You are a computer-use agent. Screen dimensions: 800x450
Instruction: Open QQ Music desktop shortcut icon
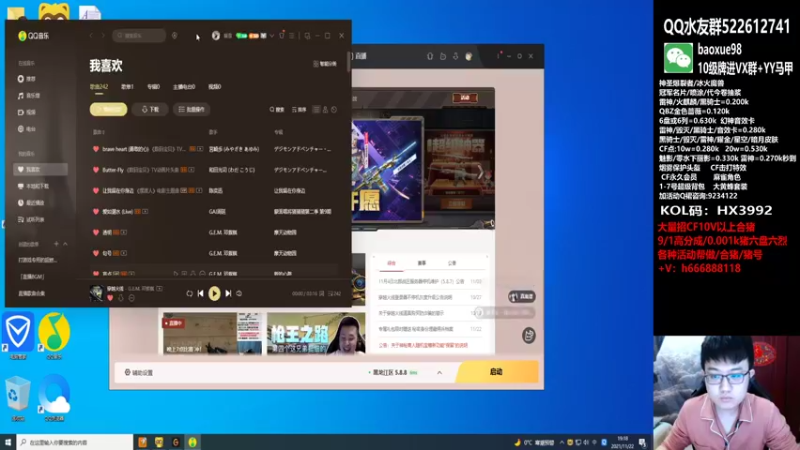coord(54,335)
